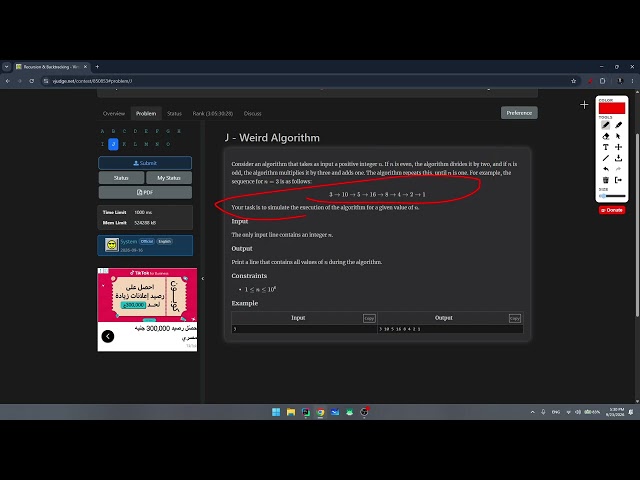The image size is (640, 480).
Task: Go to problem E
Action: (146, 131)
